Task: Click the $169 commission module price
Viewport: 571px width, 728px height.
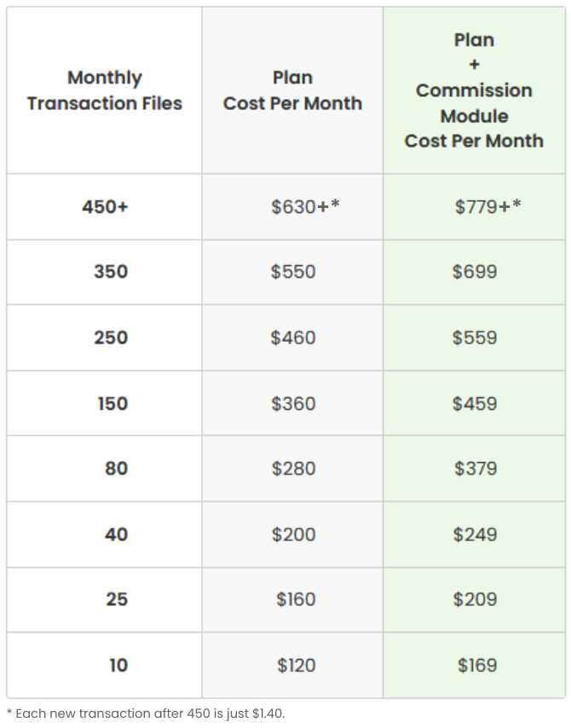Action: click(477, 665)
